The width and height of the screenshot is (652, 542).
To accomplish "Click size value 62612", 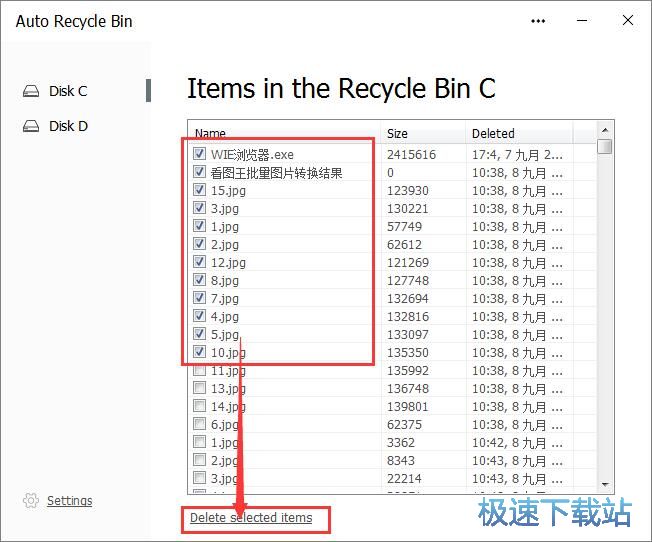I will (x=404, y=245).
